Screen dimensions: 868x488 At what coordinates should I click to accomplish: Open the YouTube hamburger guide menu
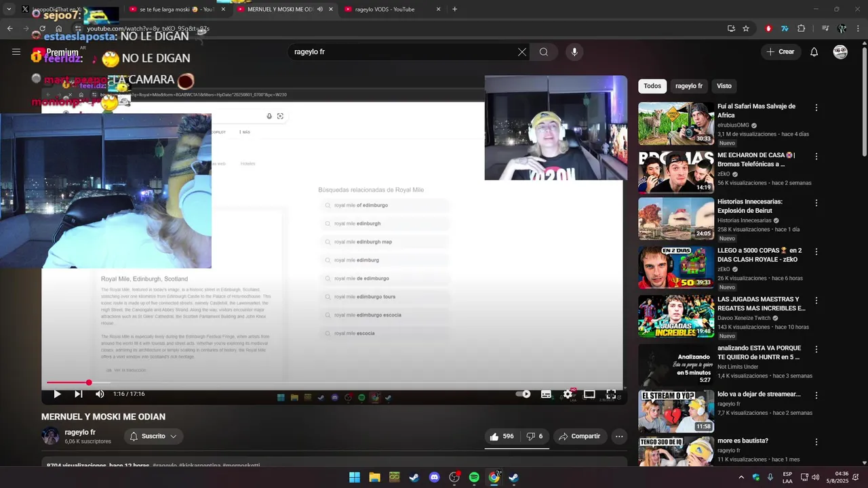16,52
